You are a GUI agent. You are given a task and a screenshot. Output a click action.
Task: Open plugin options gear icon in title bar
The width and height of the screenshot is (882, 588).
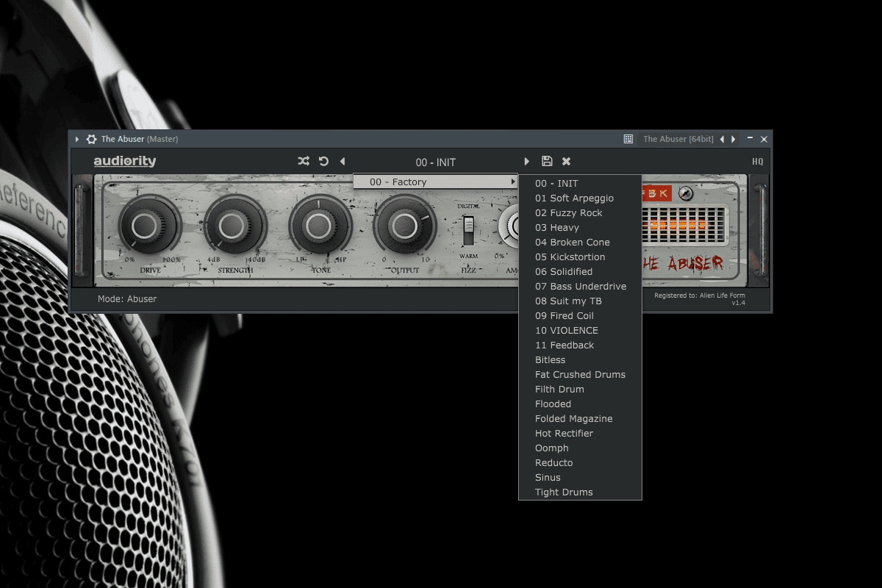(x=91, y=139)
